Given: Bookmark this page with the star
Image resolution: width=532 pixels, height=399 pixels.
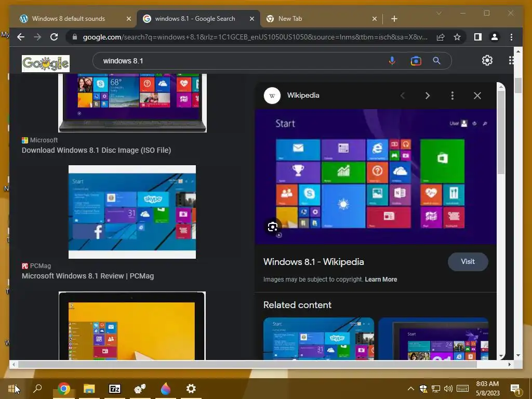Looking at the screenshot, I should click(457, 37).
